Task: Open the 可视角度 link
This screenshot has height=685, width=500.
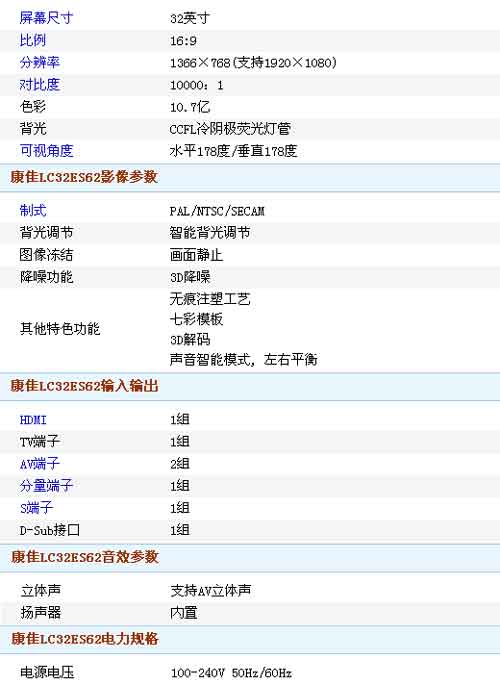Action: click(46, 151)
